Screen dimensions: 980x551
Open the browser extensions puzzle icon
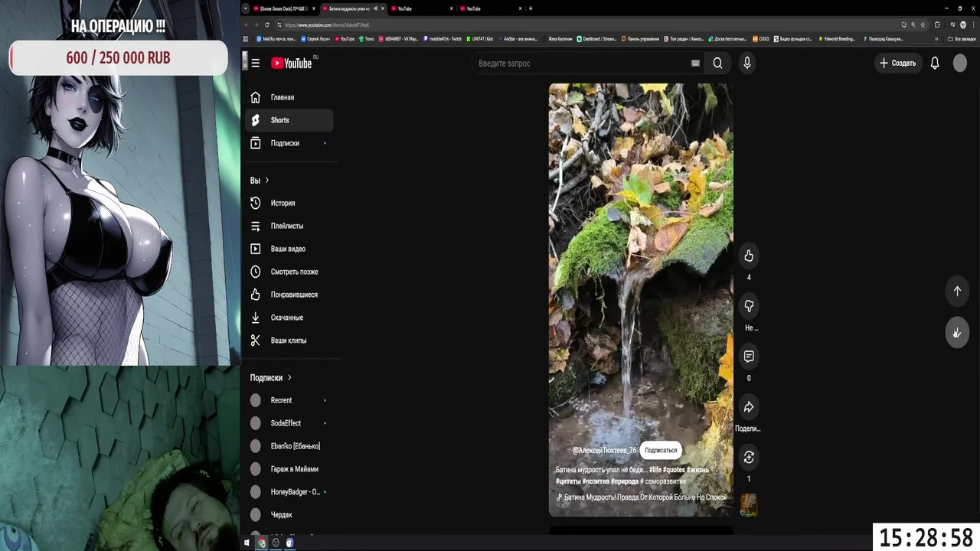[937, 24]
